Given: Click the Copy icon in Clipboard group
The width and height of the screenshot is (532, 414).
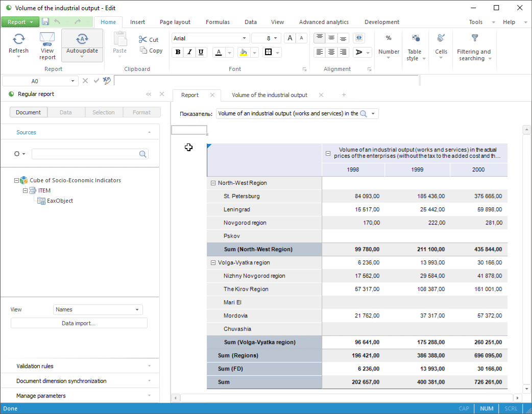Looking at the screenshot, I should coord(143,51).
